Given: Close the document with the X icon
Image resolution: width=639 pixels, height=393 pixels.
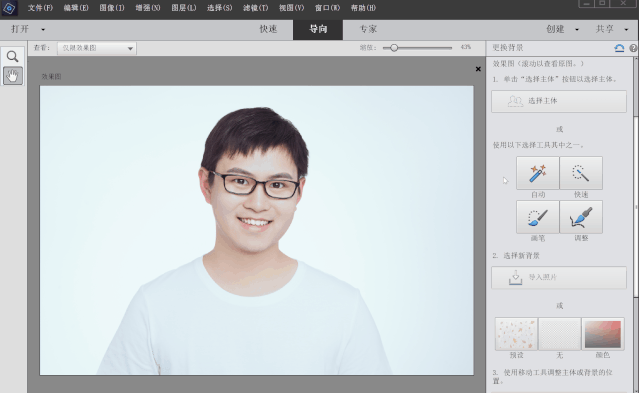Looking at the screenshot, I should pyautogui.click(x=478, y=69).
